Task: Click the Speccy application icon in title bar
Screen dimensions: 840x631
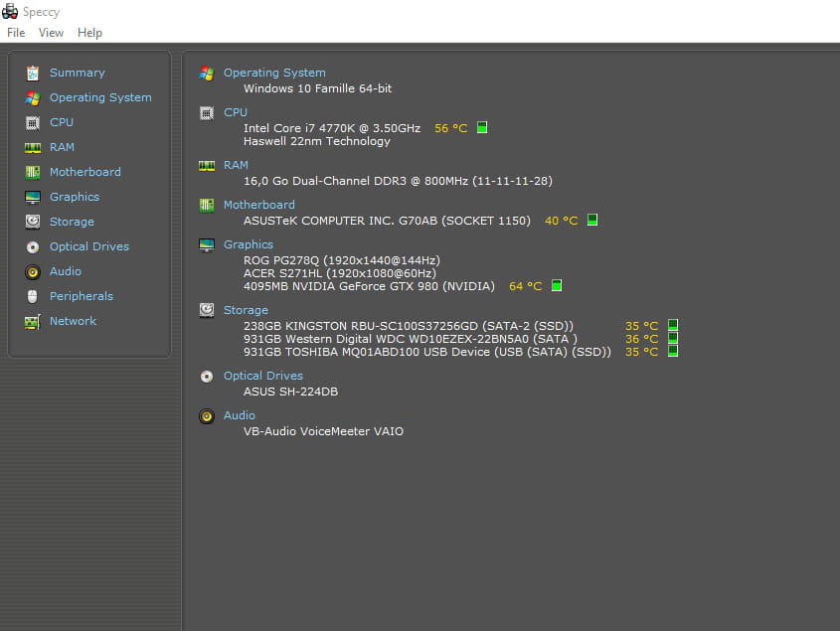Action: [x=10, y=11]
